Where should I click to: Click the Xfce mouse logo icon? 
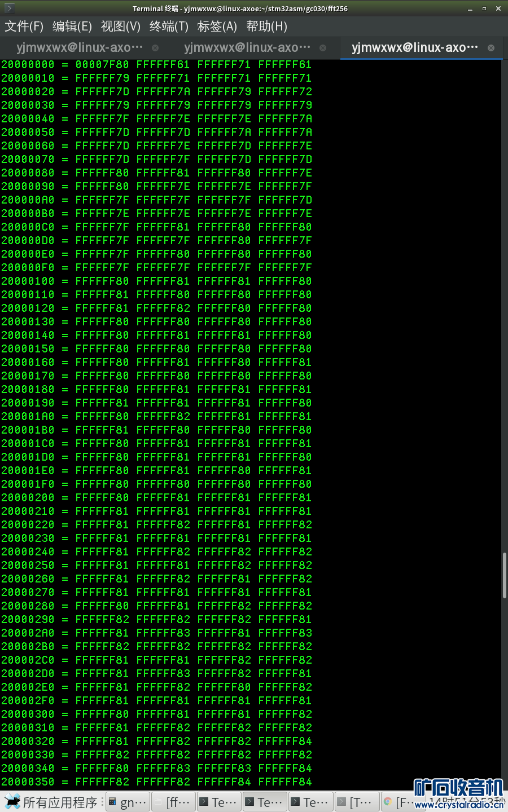tap(12, 802)
